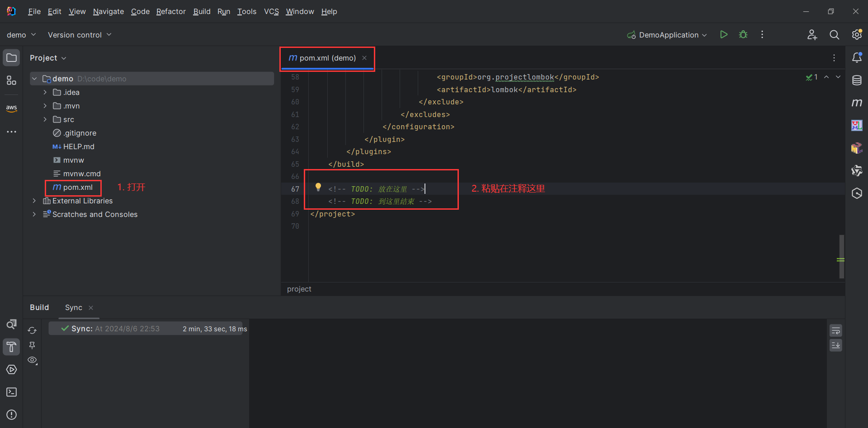This screenshot has height=428, width=868.
Task: Open the Build hammer tool window
Action: click(x=12, y=347)
